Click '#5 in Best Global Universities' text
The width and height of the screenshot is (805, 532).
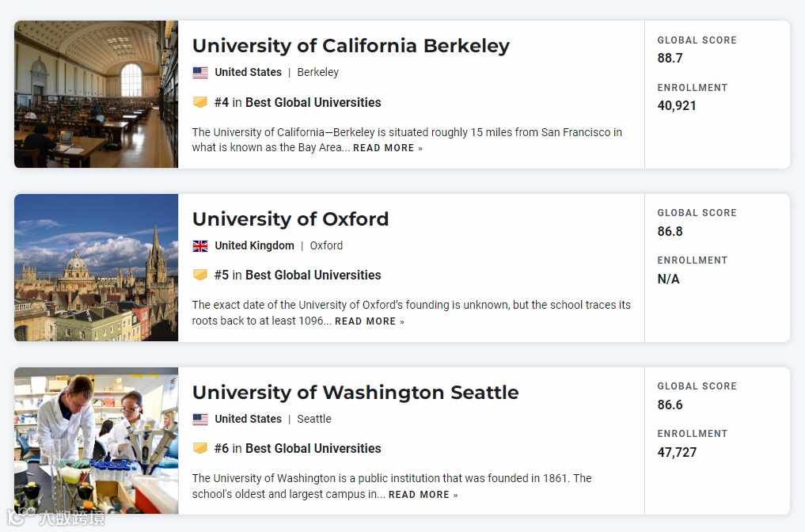coord(298,275)
